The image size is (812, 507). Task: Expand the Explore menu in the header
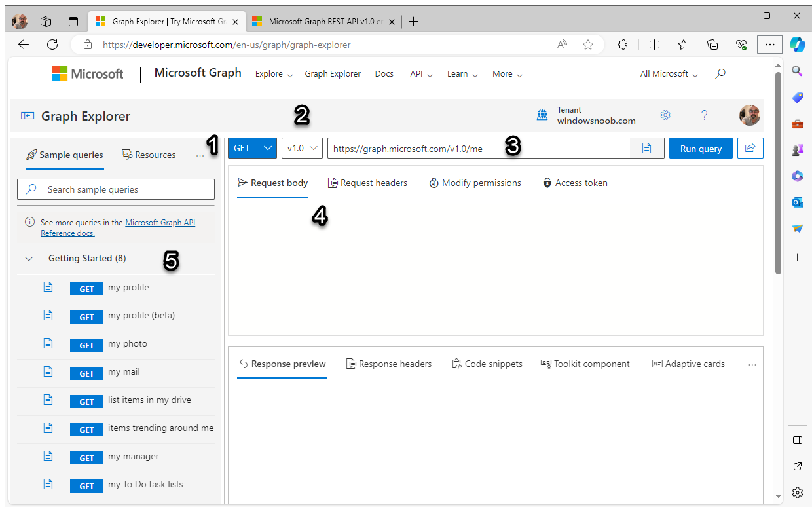point(274,74)
